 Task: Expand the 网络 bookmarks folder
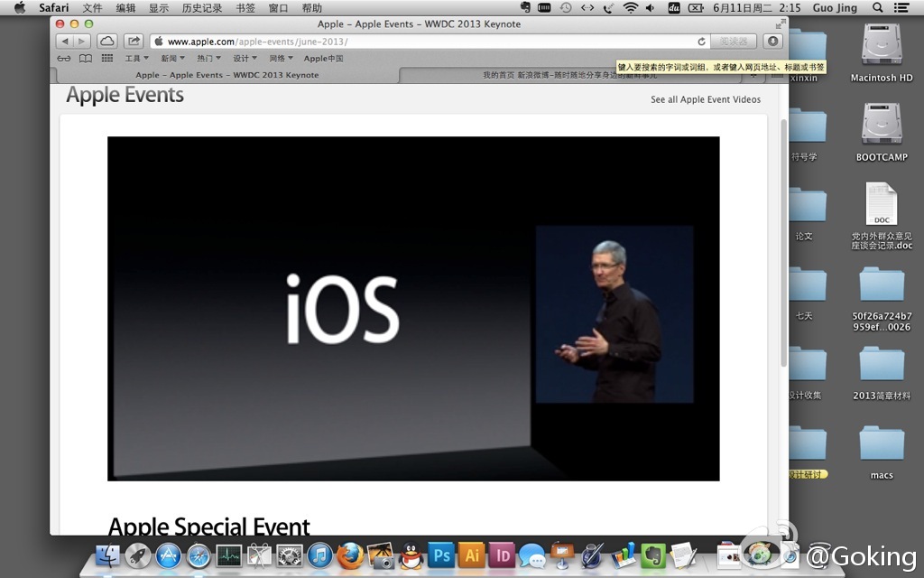[x=282, y=59]
